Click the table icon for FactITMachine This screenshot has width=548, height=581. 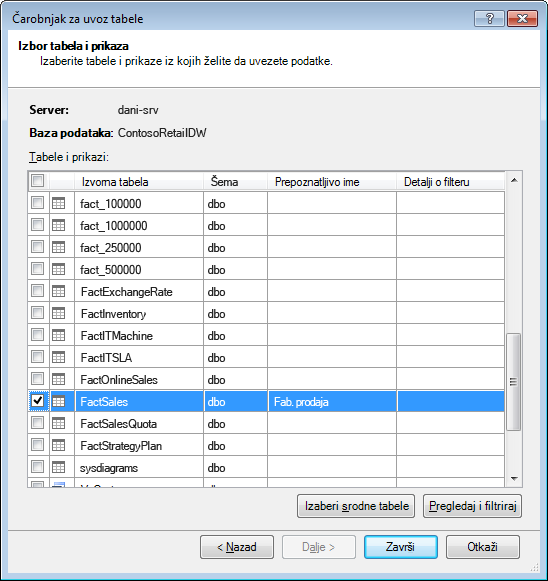point(59,335)
